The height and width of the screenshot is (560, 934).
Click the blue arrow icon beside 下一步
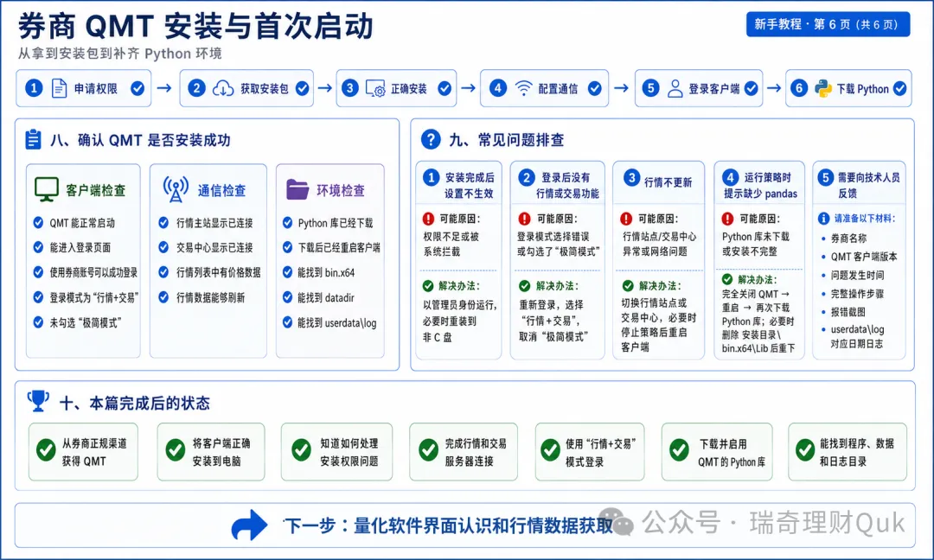(249, 525)
